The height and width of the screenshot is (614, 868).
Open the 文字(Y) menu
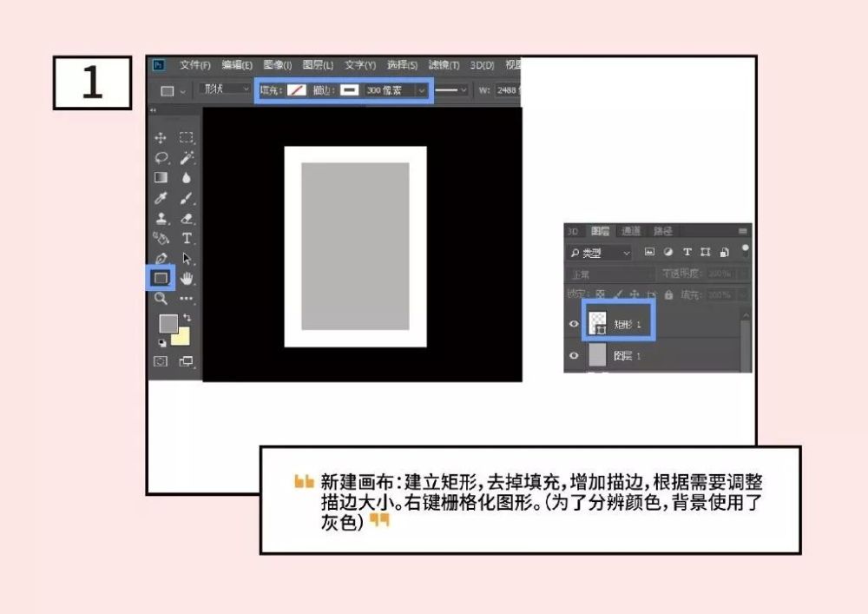click(x=360, y=65)
